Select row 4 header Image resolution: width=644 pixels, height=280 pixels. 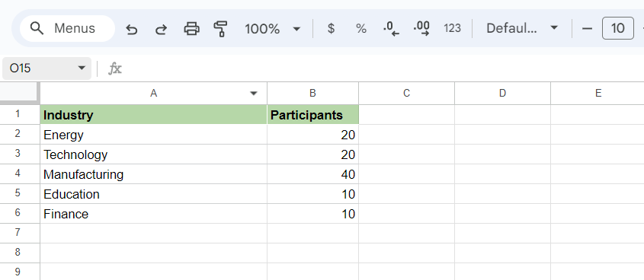pyautogui.click(x=20, y=173)
